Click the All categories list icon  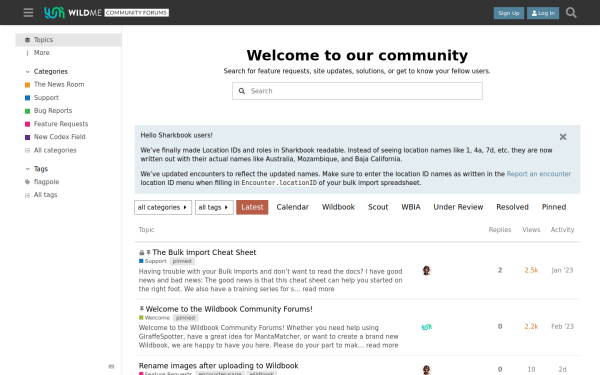point(28,150)
